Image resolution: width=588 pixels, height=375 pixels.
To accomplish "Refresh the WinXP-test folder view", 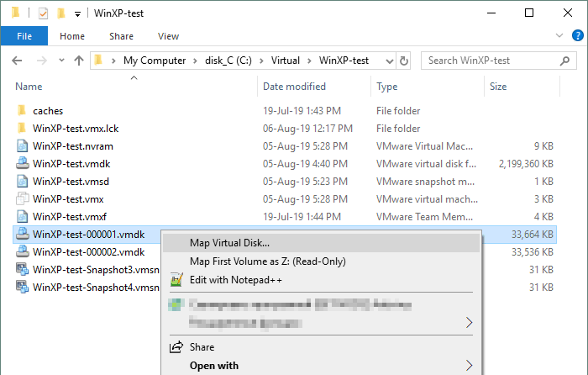I will pyautogui.click(x=404, y=61).
